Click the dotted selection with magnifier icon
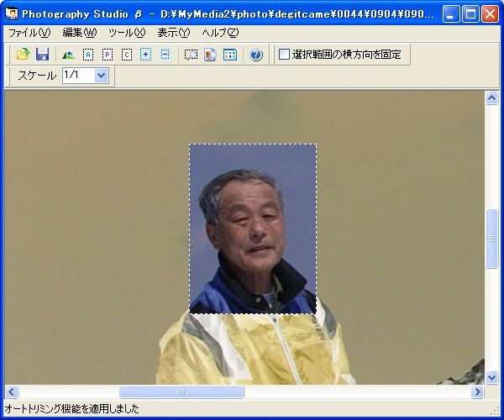The image size is (504, 420). coord(191,55)
